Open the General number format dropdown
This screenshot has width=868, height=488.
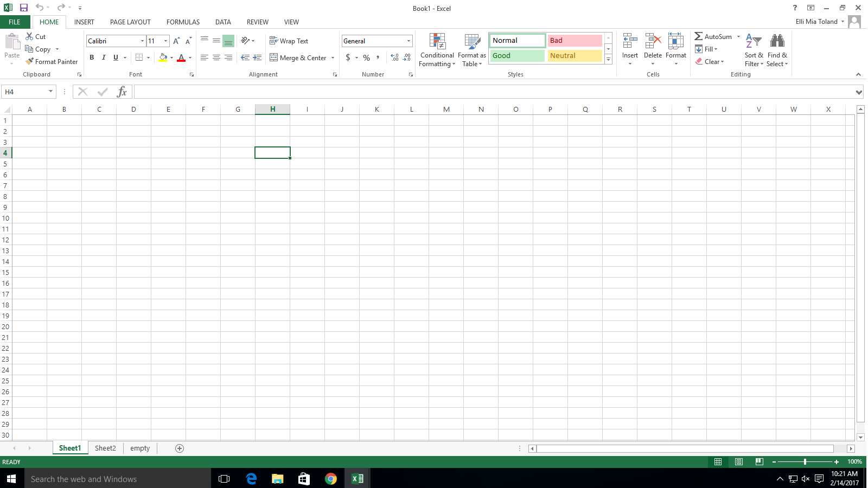coord(409,41)
